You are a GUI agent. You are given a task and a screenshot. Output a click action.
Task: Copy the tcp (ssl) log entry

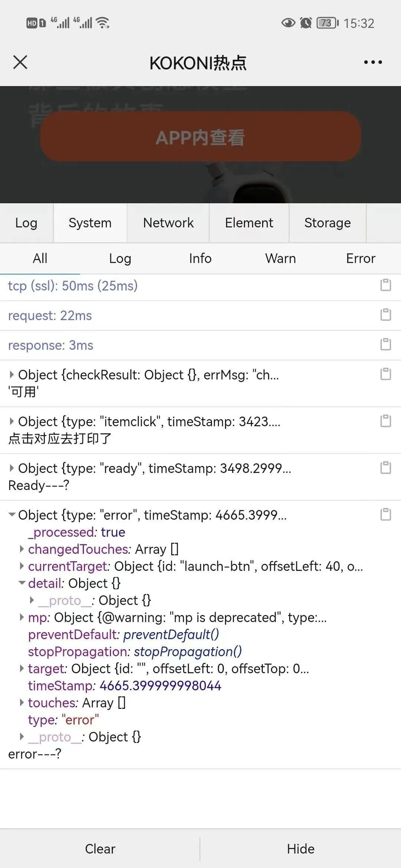click(x=386, y=285)
